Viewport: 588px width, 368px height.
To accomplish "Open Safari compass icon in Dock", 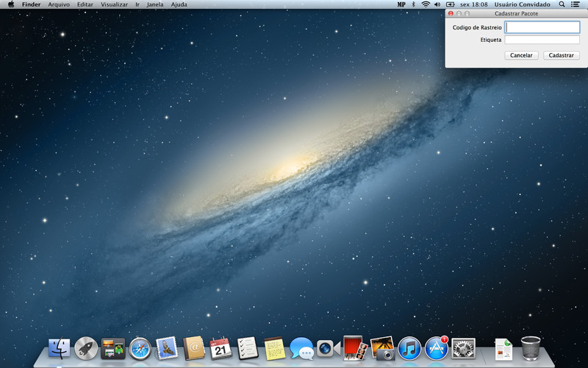I will pyautogui.click(x=140, y=349).
